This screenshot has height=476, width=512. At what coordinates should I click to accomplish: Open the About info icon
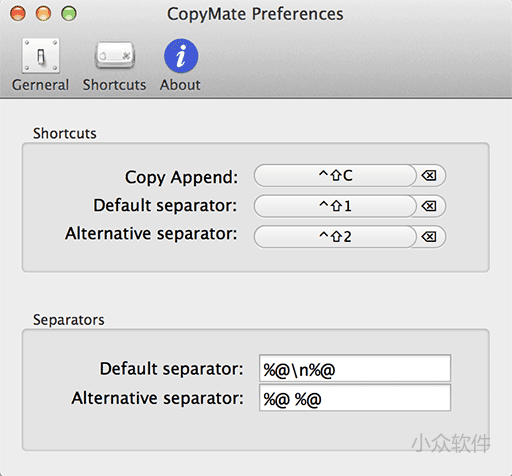181,56
